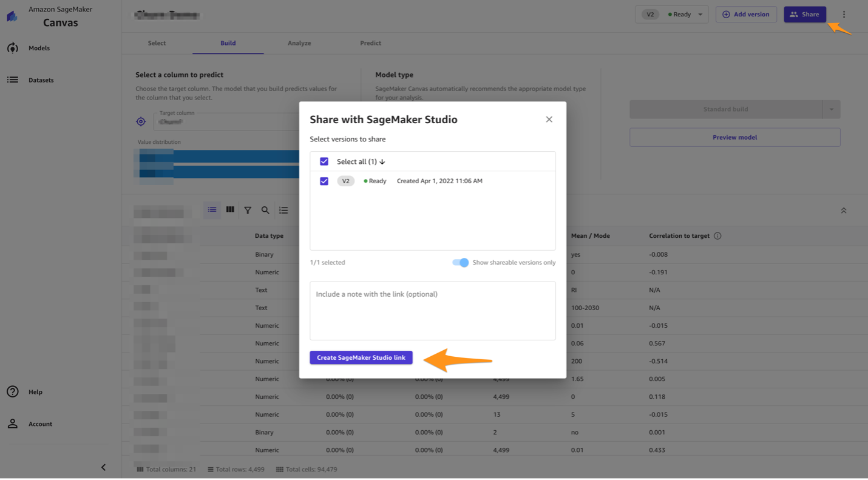The width and height of the screenshot is (868, 480).
Task: Click the Data type column header
Action: click(x=269, y=236)
